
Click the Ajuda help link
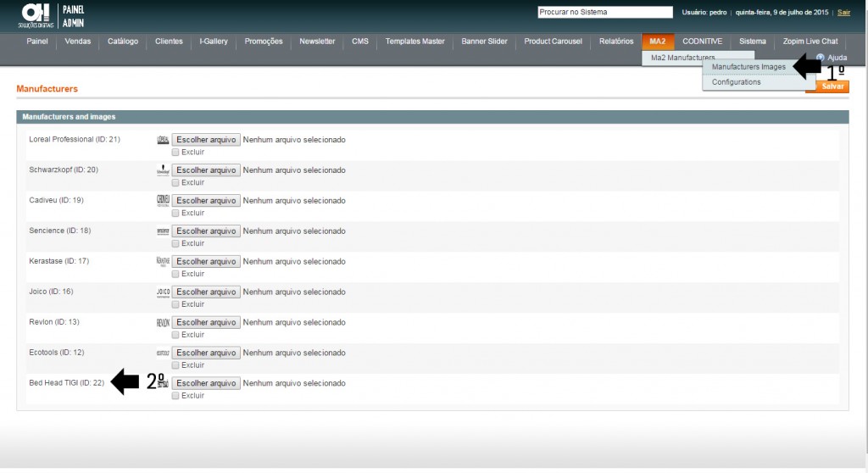(837, 58)
